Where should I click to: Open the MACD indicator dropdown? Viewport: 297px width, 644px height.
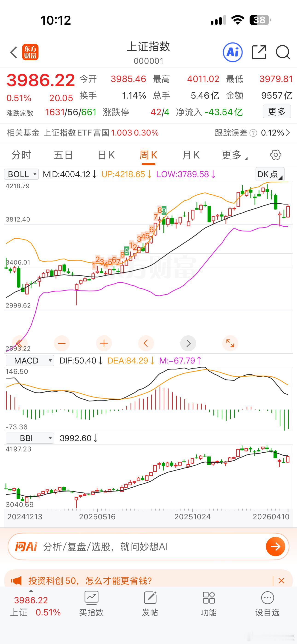pos(30,360)
